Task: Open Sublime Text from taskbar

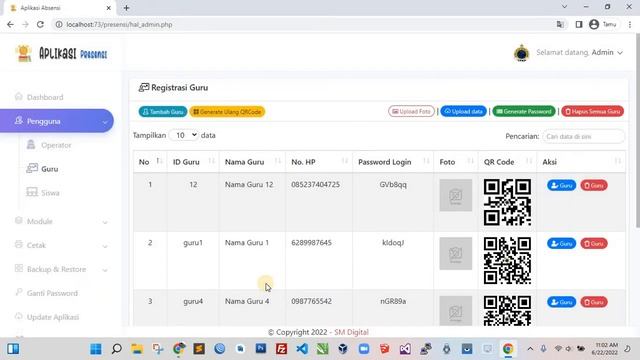Action: 199,349
